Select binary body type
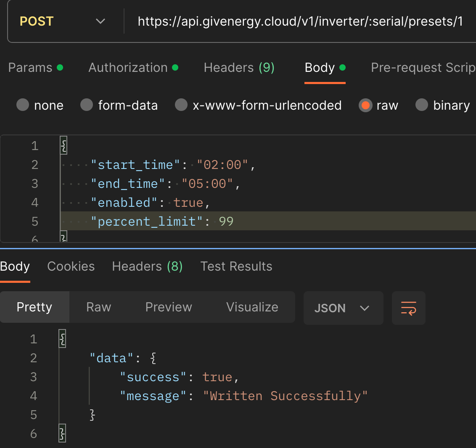 443,105
